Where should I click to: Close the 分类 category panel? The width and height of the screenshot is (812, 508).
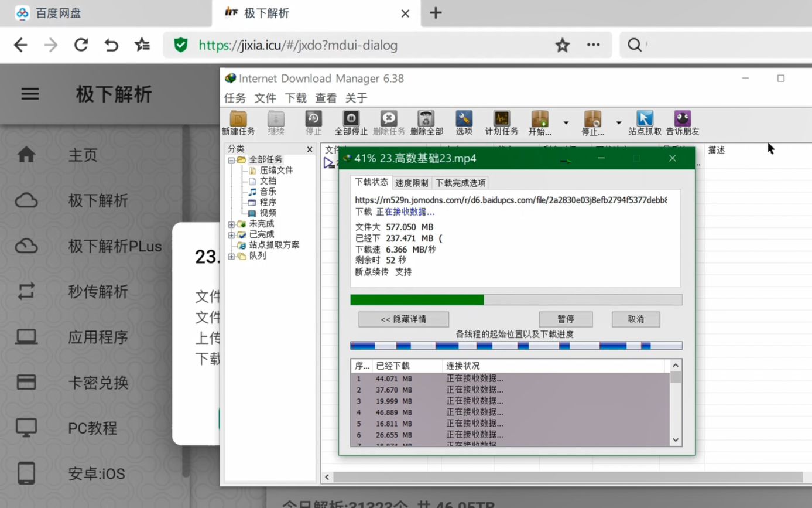(310, 149)
